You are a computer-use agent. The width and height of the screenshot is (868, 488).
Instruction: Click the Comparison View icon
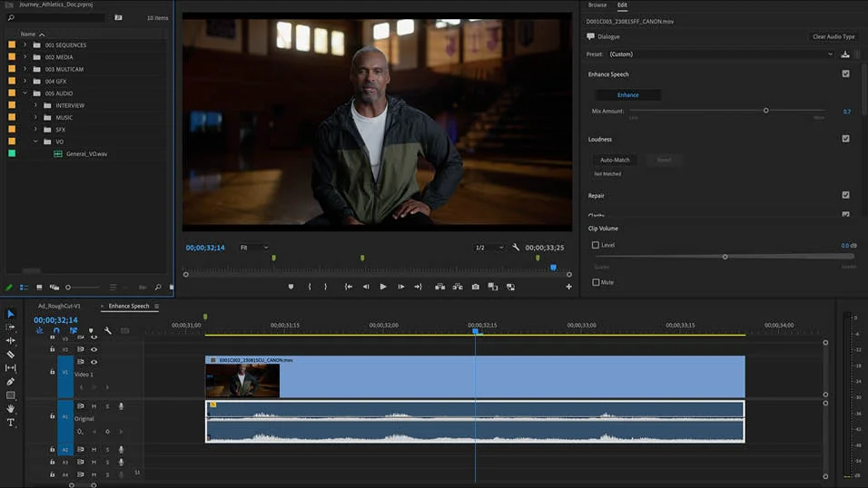pos(493,287)
